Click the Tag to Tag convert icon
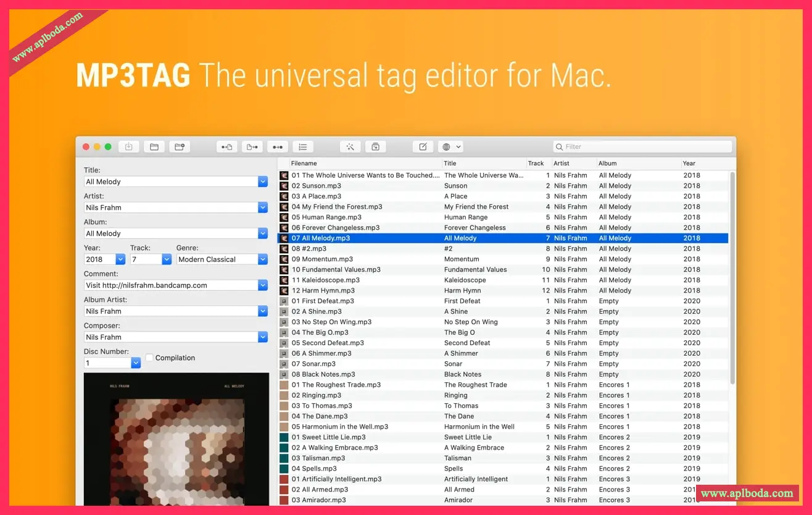This screenshot has height=515, width=812. point(278,147)
